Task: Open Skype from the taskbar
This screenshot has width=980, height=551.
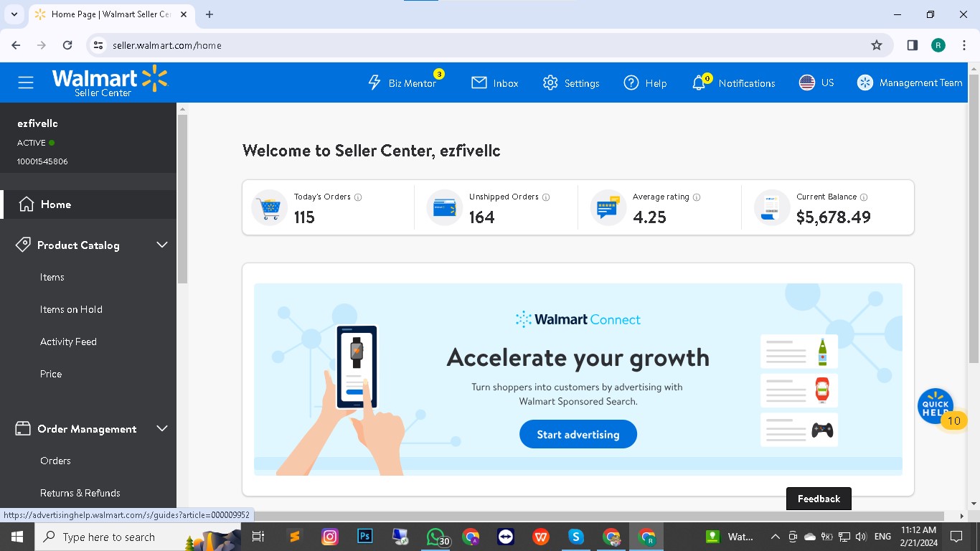Action: (576, 537)
